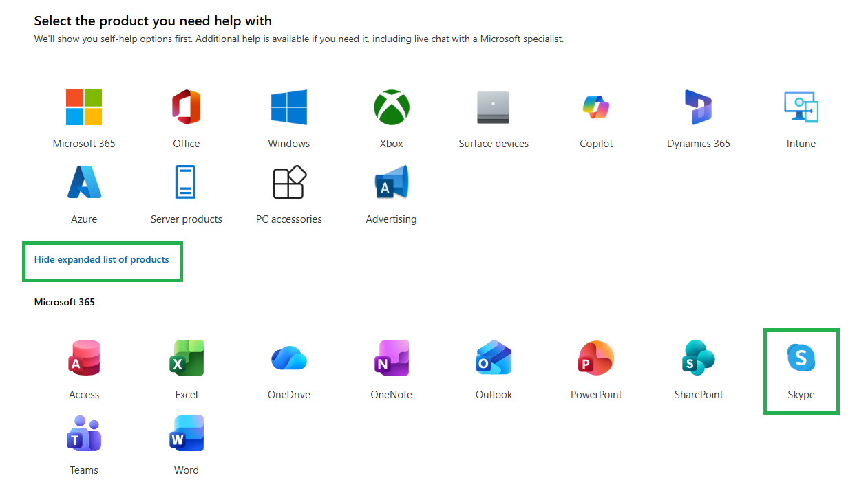The height and width of the screenshot is (489, 868).
Task: Click the self-help options description sentence
Action: point(299,39)
